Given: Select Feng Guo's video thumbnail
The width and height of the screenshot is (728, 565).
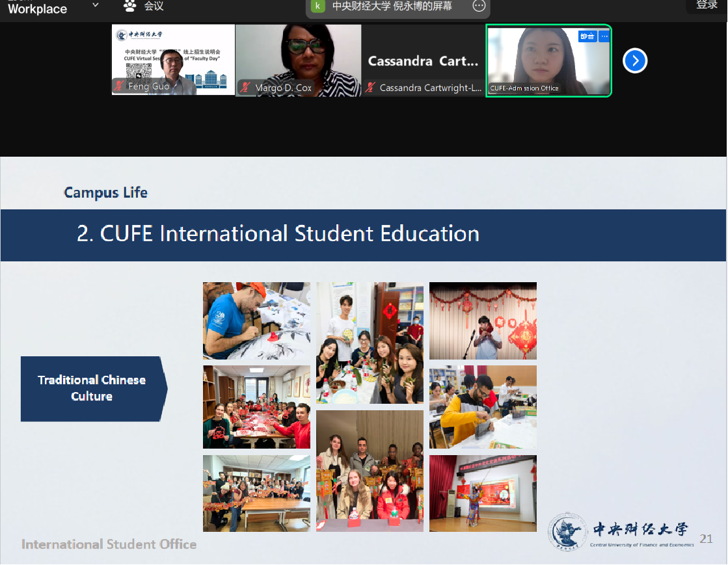Looking at the screenshot, I should click(173, 60).
